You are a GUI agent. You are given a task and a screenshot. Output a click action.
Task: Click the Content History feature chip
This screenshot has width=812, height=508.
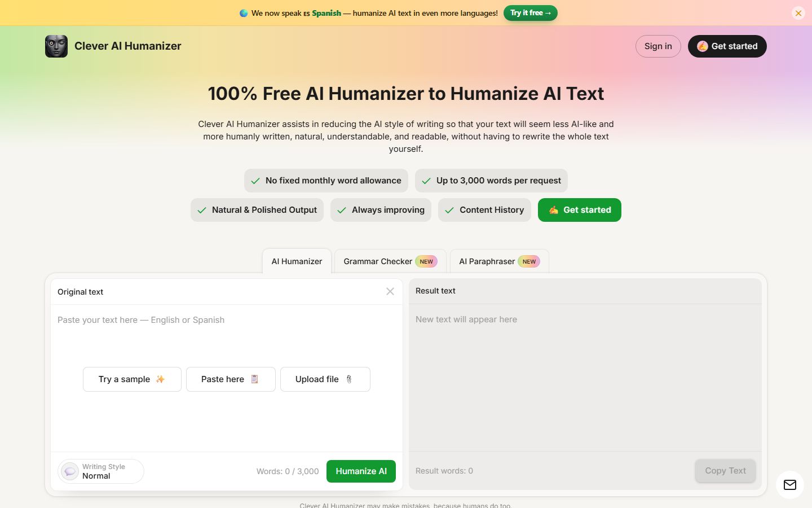(x=484, y=210)
